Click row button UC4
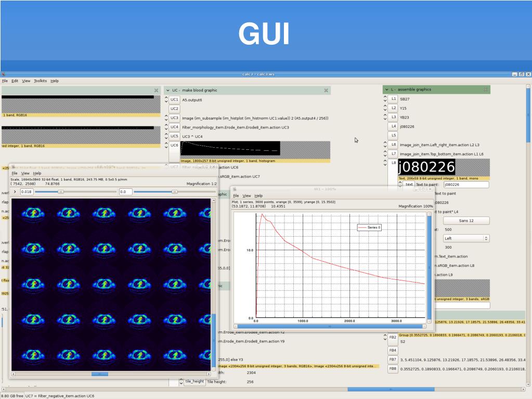 click(x=174, y=127)
